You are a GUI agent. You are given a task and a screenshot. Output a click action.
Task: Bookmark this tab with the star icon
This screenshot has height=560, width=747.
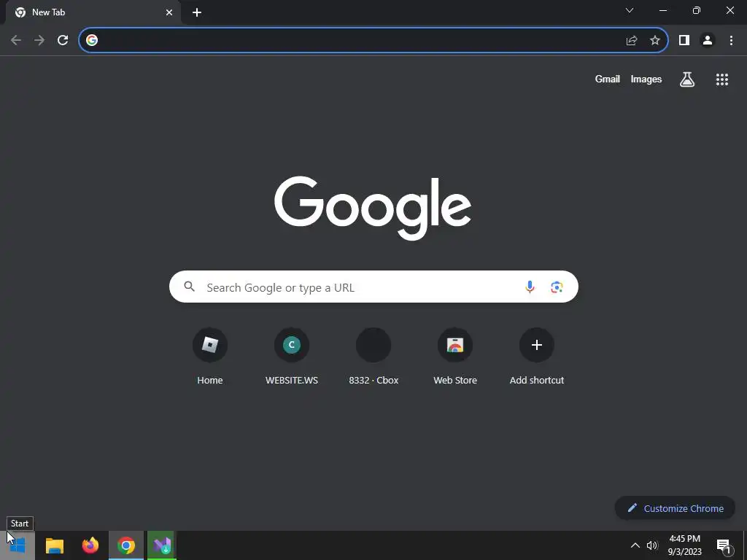tap(655, 41)
